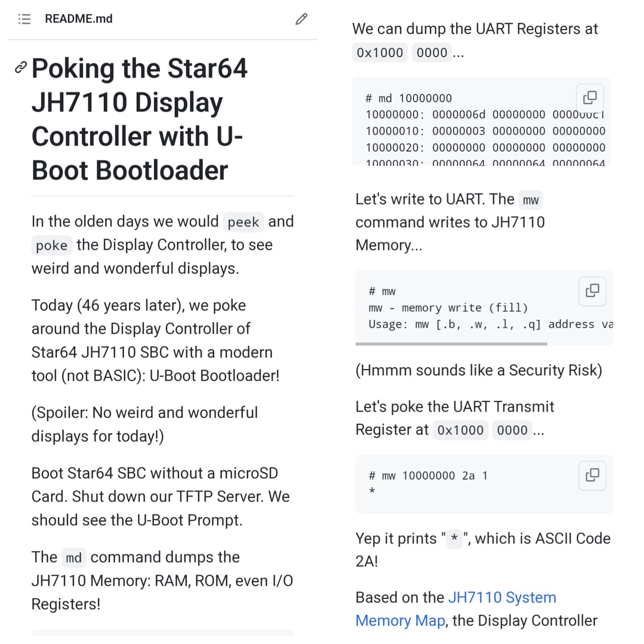Click the 'Hmmm sounds like a Security Risk' text
The width and height of the screenshot is (644, 644).
[478, 370]
